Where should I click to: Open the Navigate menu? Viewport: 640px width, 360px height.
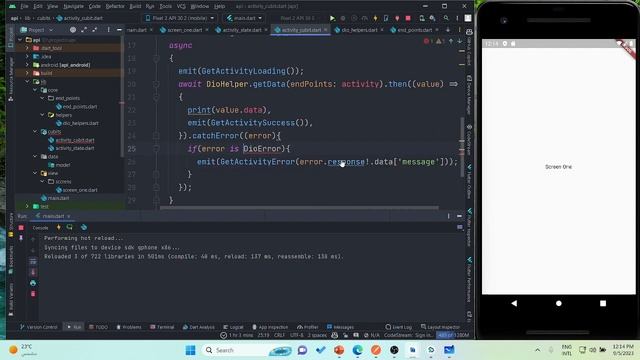click(x=73, y=6)
